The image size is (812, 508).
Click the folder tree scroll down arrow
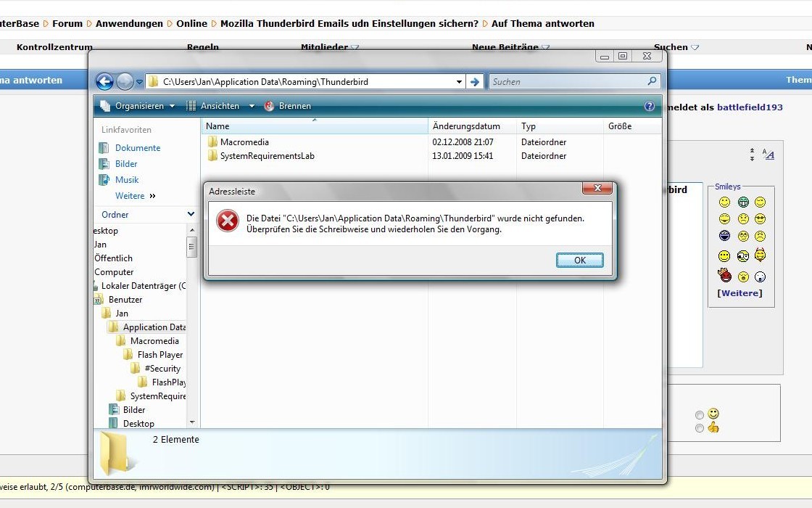pyautogui.click(x=192, y=422)
